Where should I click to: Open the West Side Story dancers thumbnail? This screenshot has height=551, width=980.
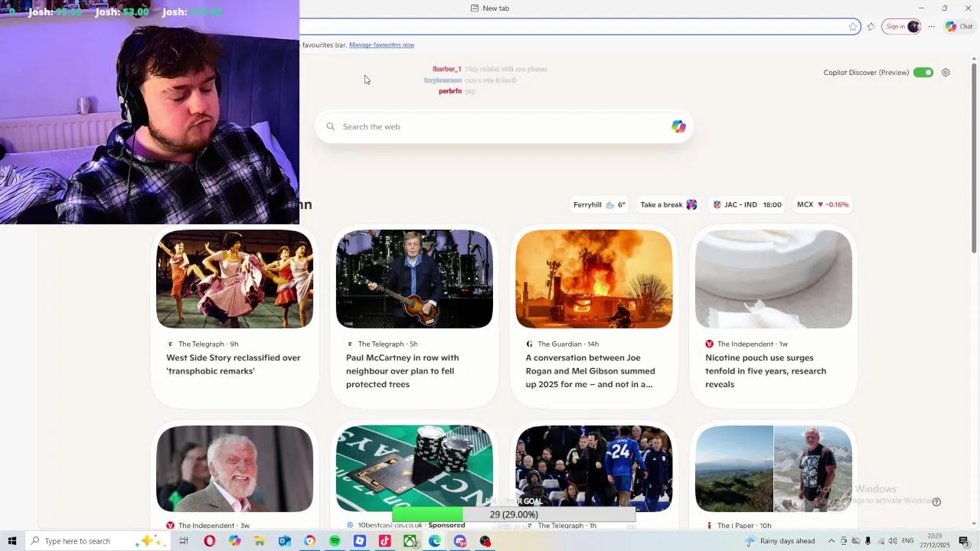coord(234,279)
